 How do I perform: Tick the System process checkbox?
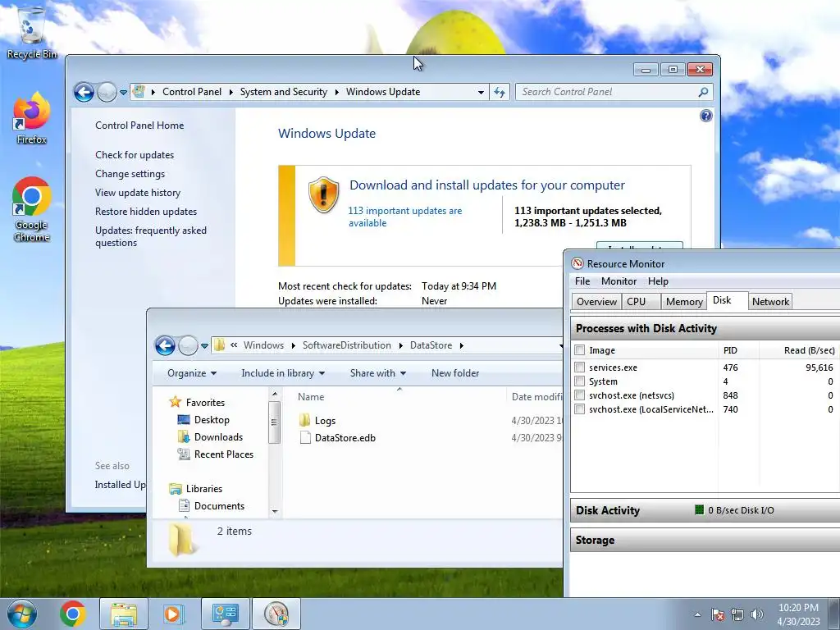(x=579, y=381)
